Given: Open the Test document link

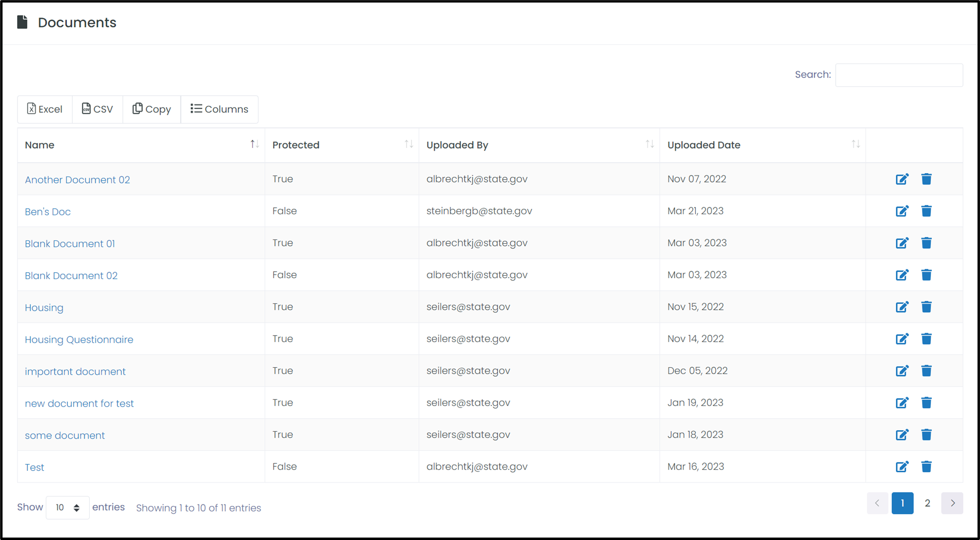Looking at the screenshot, I should pyautogui.click(x=34, y=467).
